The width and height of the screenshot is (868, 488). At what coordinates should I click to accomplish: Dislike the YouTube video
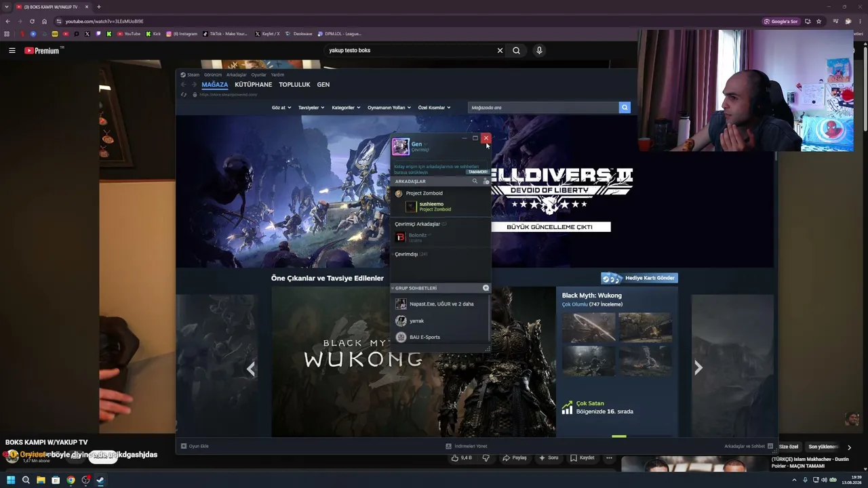(486, 458)
